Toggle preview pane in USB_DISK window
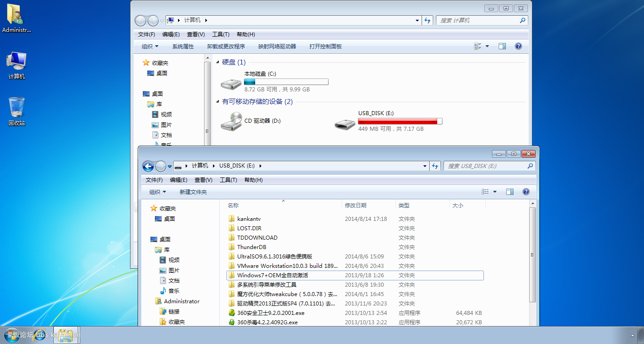The height and width of the screenshot is (344, 644). click(510, 192)
